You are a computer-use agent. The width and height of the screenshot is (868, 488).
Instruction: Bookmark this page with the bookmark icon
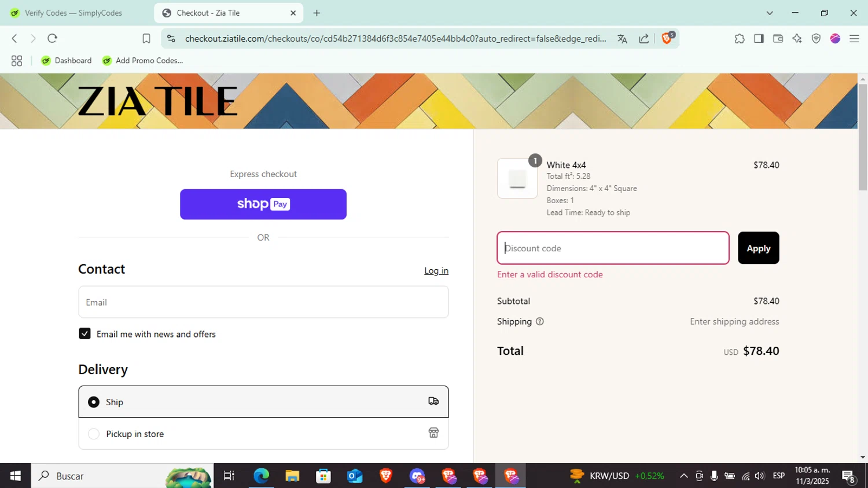pyautogui.click(x=146, y=38)
